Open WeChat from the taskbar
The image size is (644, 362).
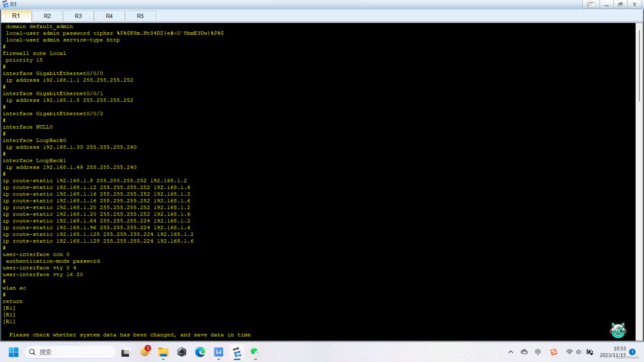(x=255, y=352)
